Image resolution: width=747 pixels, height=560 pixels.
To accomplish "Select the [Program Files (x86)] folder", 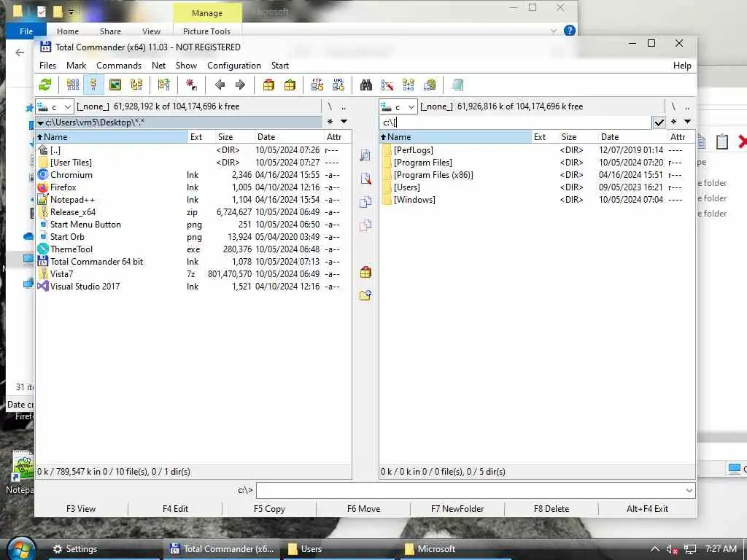I will (537, 175).
